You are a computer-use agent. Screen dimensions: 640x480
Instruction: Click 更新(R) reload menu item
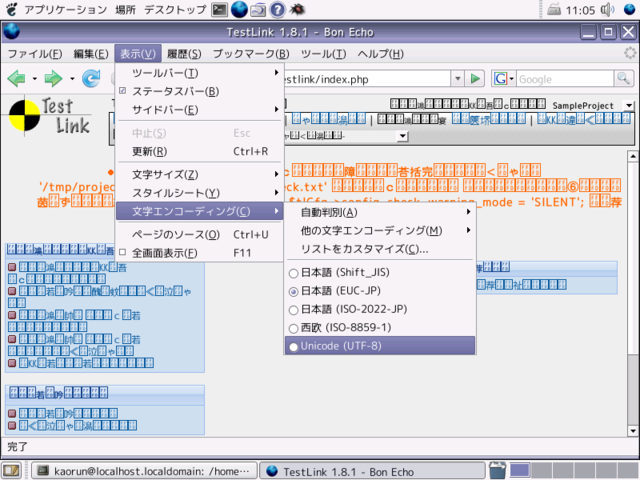click(x=200, y=151)
